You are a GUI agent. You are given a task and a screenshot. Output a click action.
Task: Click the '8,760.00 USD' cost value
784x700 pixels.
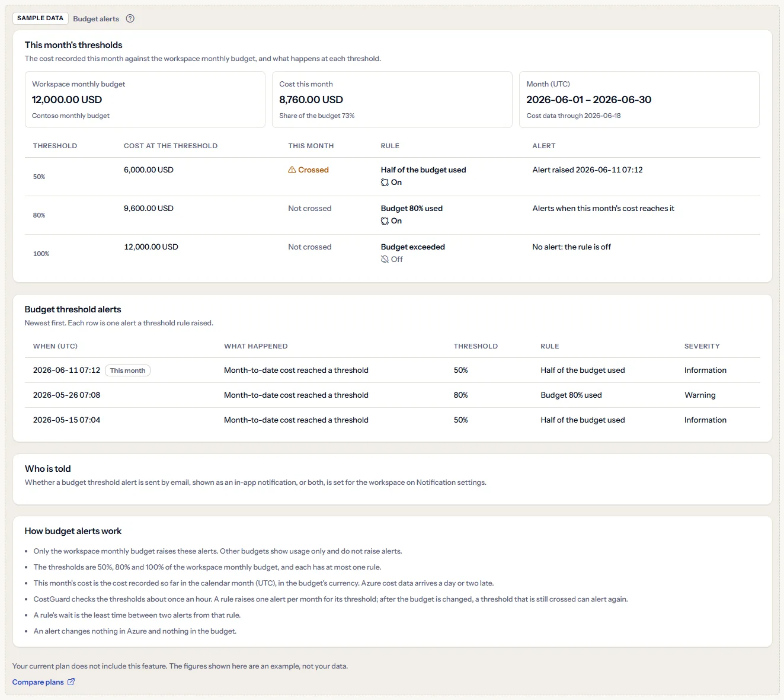[x=311, y=100]
